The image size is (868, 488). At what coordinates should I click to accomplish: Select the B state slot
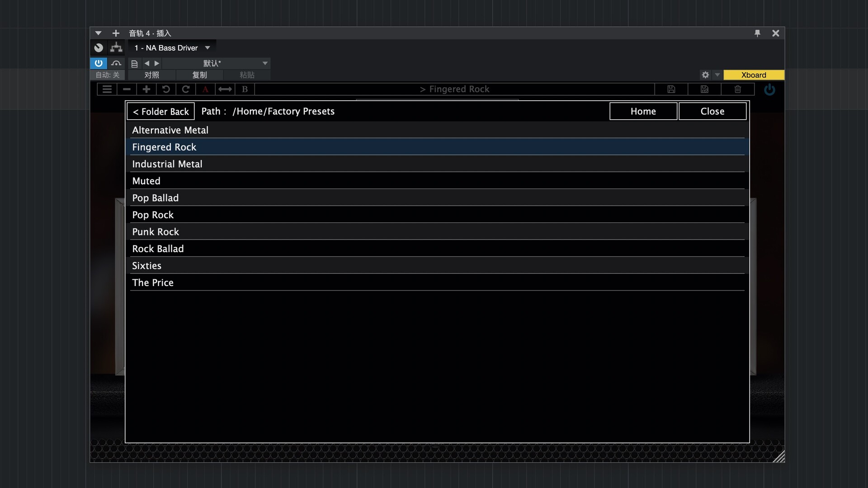pos(245,89)
